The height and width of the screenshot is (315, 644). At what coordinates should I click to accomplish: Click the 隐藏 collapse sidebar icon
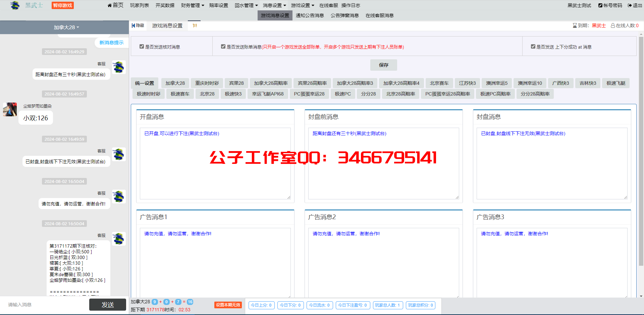[133, 25]
